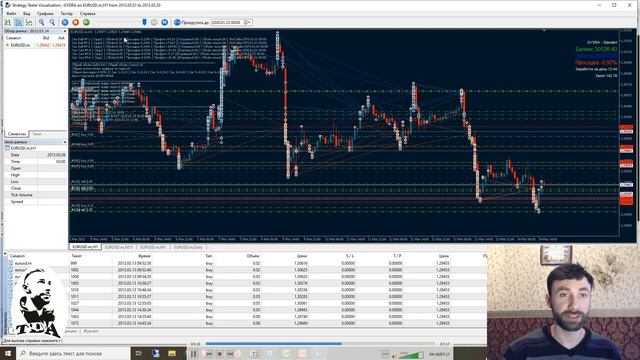
Task: Click the player speaker mute icon
Action: (x=394, y=356)
